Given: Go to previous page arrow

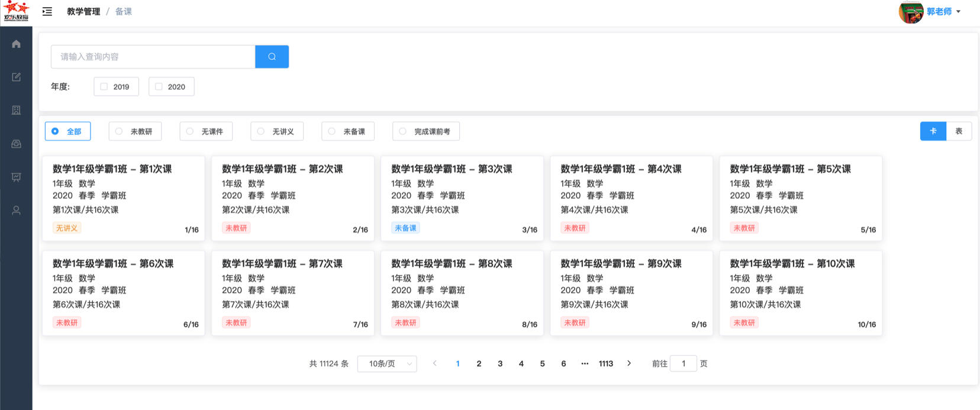Looking at the screenshot, I should click(435, 363).
